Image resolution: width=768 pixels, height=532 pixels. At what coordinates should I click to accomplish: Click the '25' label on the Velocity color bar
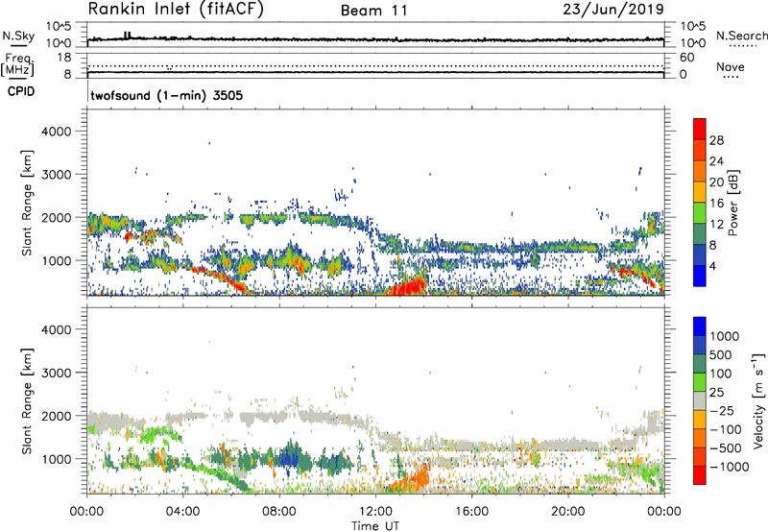(716, 393)
